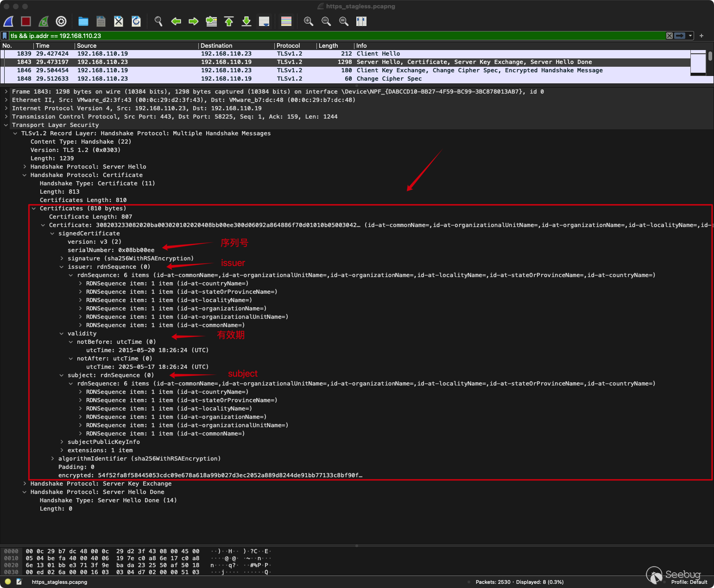Select notBefore utcTime 2015-05-20 value
Screen dimensions: 714x588
tap(147, 350)
